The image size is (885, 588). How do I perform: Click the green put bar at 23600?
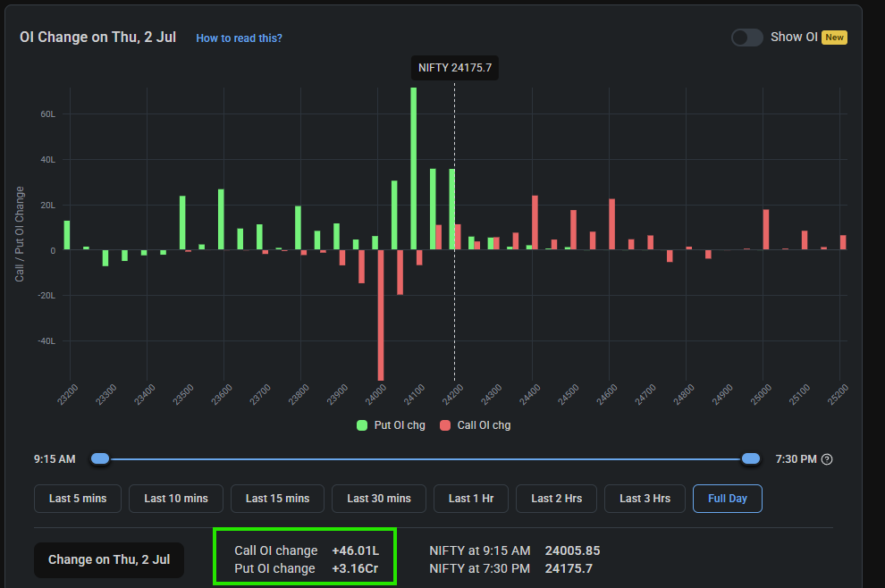point(222,220)
